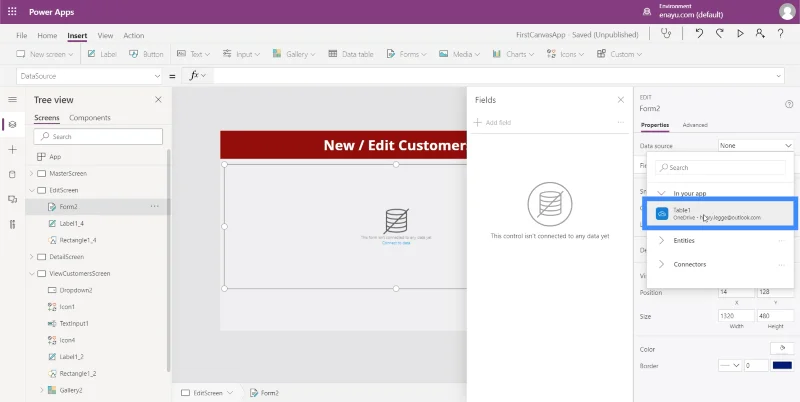Viewport: 800px width, 402px height.
Task: Switch to the Screens tab
Action: [x=46, y=117]
